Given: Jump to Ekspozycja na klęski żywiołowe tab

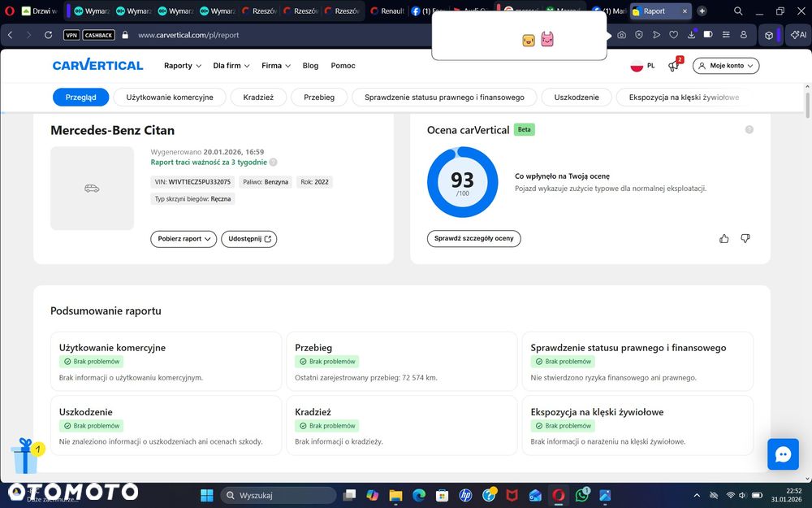Looking at the screenshot, I should 684,97.
